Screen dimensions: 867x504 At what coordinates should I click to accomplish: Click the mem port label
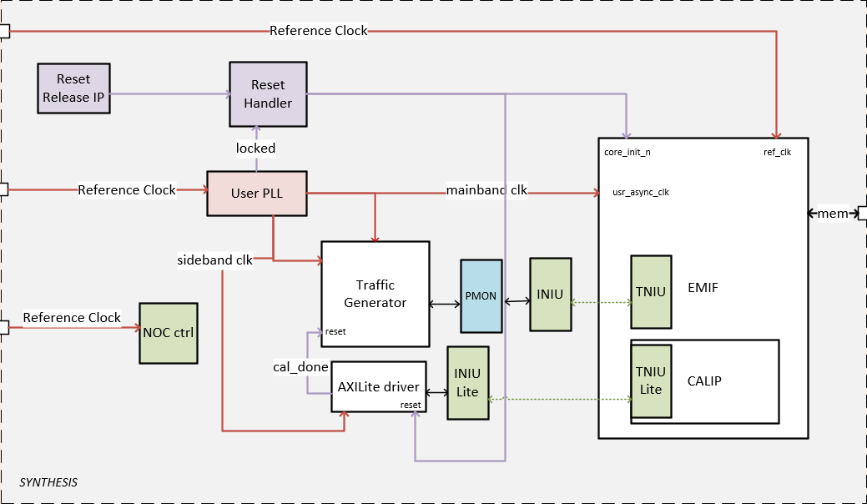(x=833, y=214)
